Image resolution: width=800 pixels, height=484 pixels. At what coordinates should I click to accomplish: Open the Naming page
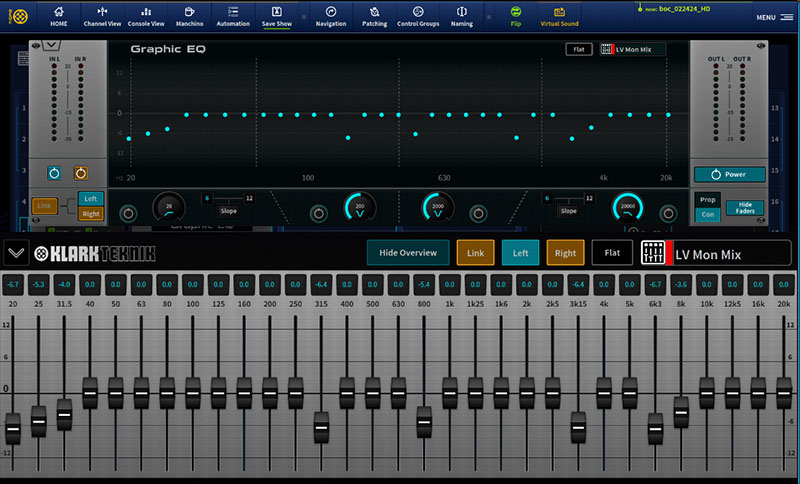(462, 16)
